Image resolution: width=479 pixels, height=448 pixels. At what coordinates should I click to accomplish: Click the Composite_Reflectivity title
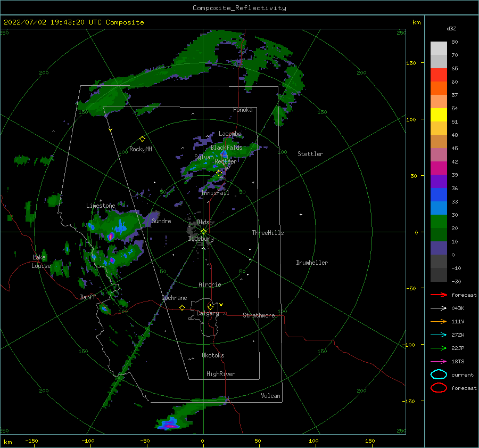(240, 8)
